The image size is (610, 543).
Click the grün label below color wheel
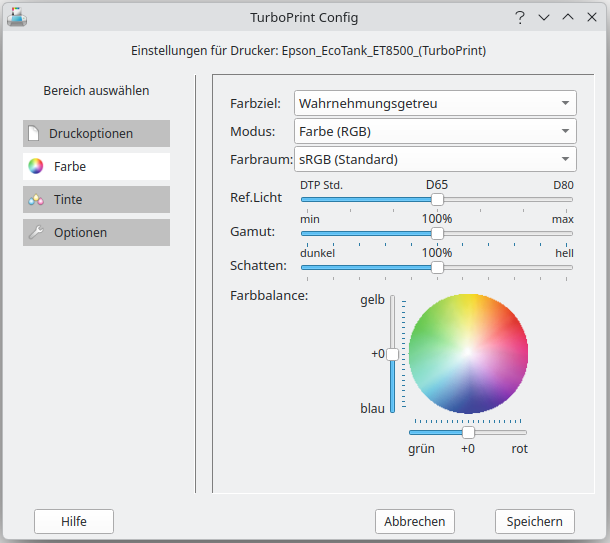[421, 449]
